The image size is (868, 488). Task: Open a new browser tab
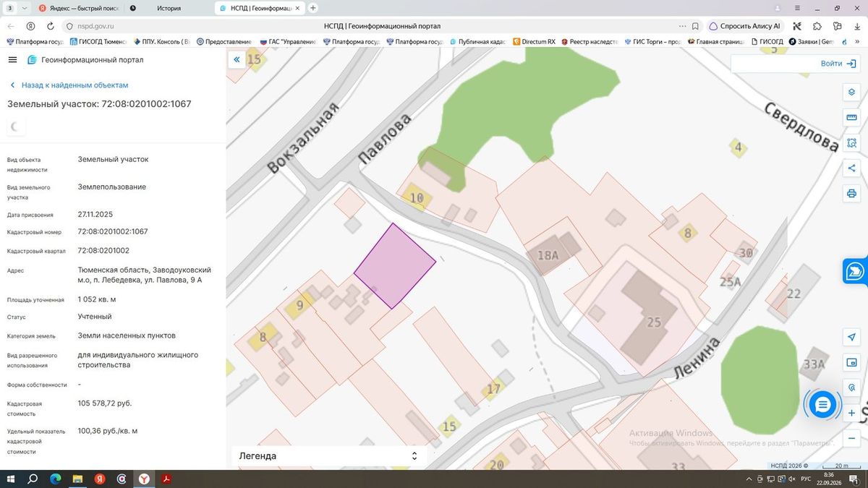(x=312, y=8)
